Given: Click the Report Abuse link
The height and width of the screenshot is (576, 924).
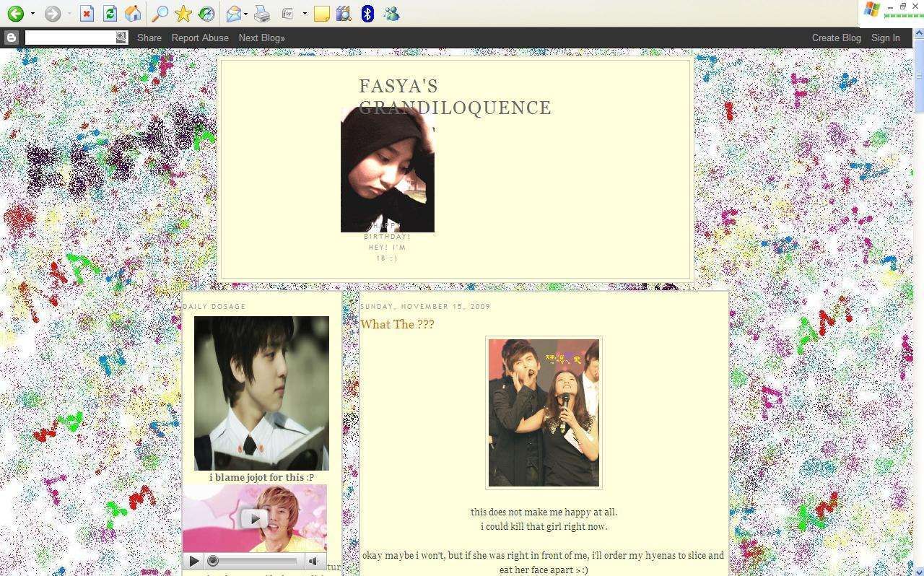Looking at the screenshot, I should pos(200,38).
